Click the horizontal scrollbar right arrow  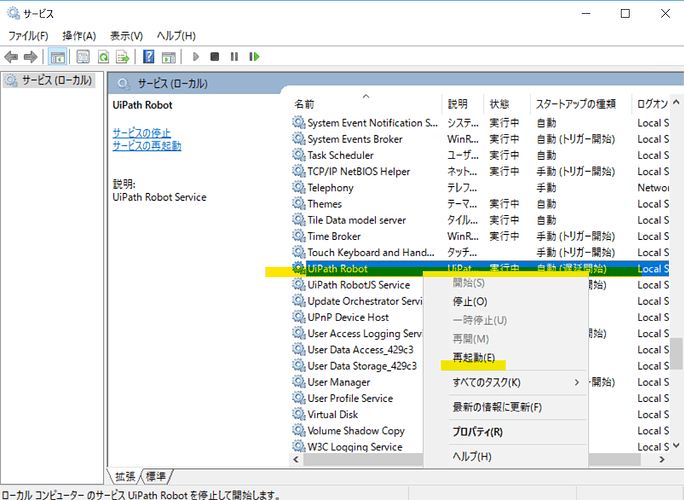(662, 459)
